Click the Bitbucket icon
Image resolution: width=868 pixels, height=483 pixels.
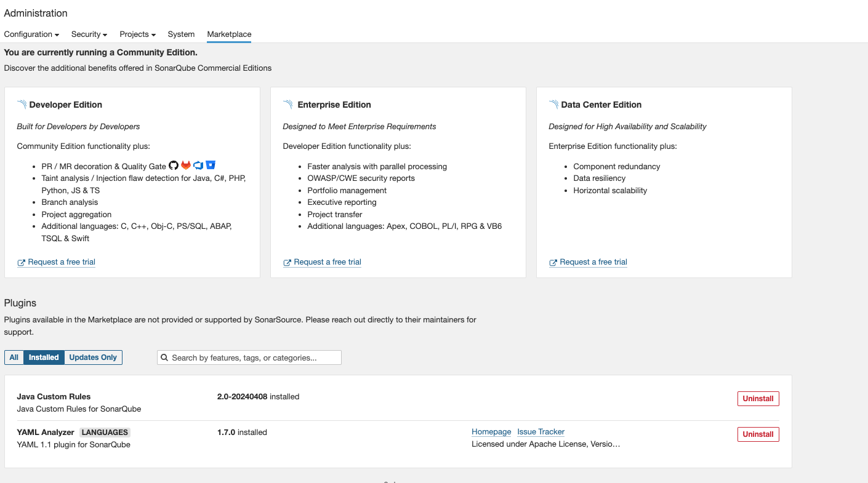click(211, 166)
